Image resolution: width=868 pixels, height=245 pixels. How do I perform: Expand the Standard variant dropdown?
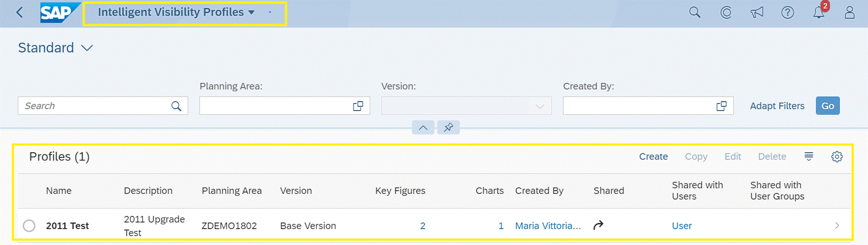click(x=87, y=48)
